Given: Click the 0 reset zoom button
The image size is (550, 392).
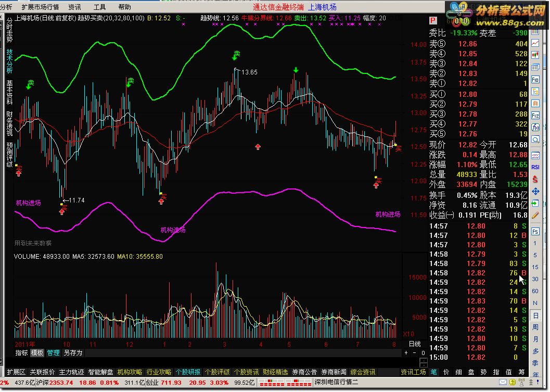Looking at the screenshot, I should click(423, 352).
